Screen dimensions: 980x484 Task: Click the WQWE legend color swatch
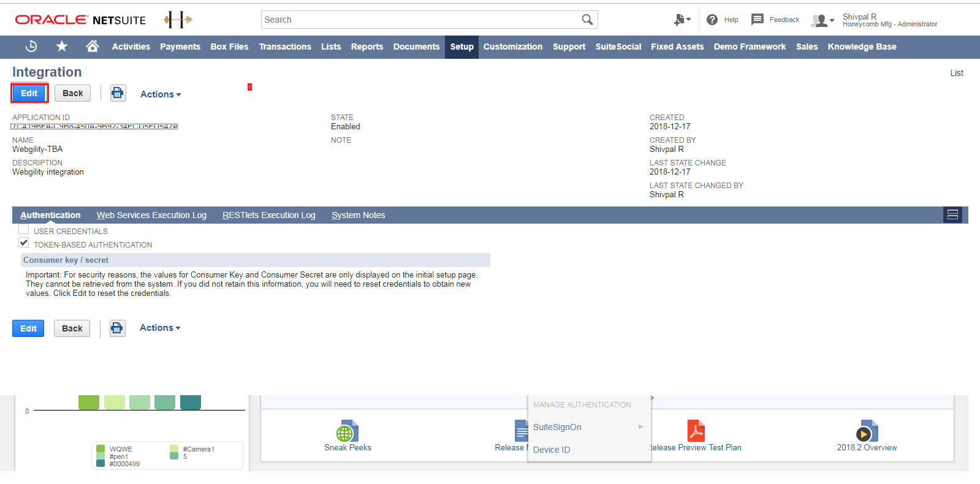101,448
